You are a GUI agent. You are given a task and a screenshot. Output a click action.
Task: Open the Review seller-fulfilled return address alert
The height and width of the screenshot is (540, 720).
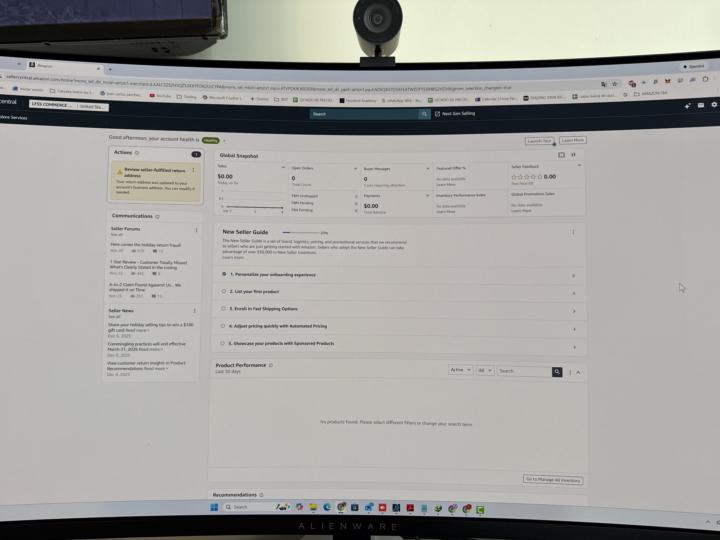click(155, 182)
